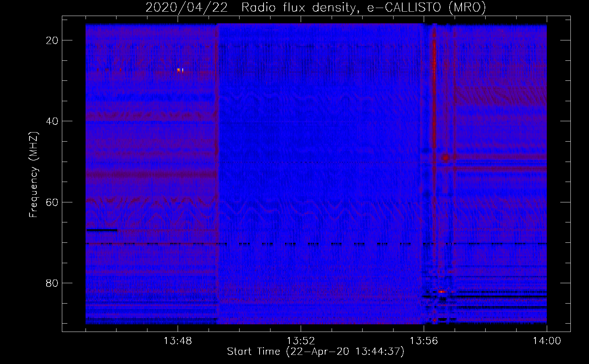The width and height of the screenshot is (589, 364).
Task: Click the 40 MHz frequency tick label
Action: (x=52, y=121)
